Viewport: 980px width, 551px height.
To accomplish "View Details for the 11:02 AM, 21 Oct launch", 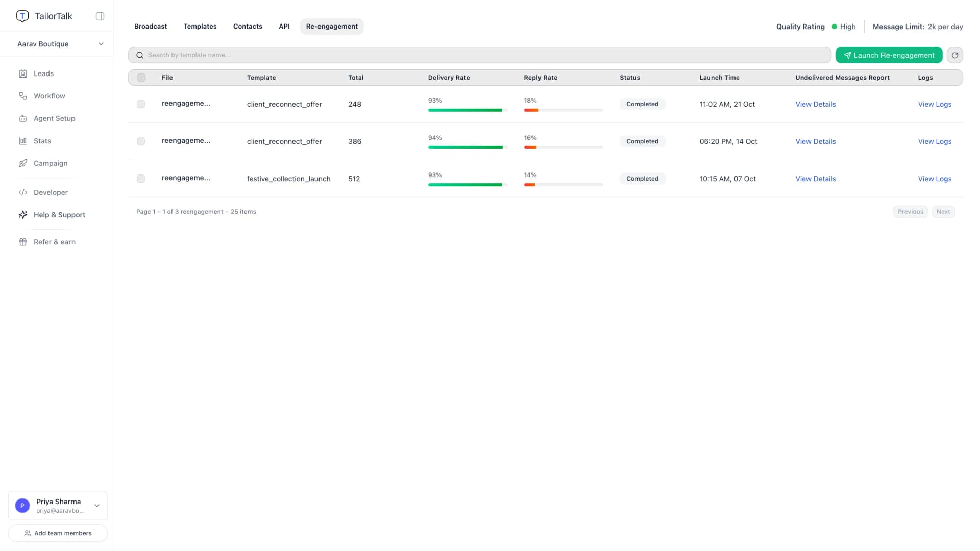I will pos(816,104).
